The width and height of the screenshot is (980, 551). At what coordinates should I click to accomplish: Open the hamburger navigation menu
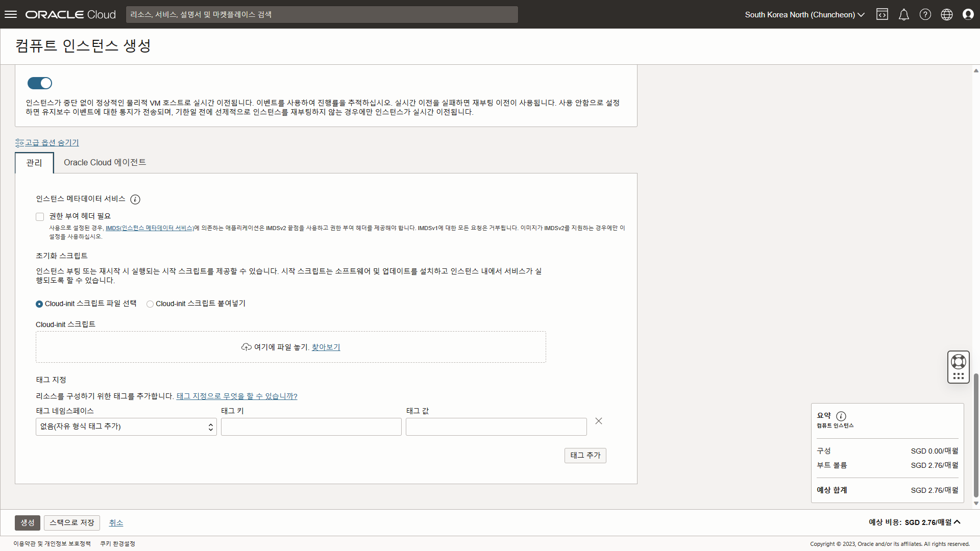click(11, 14)
